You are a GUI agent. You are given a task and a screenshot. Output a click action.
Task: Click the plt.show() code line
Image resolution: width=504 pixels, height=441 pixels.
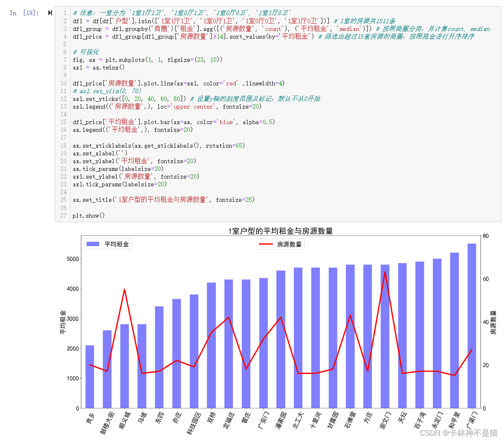pyautogui.click(x=89, y=216)
